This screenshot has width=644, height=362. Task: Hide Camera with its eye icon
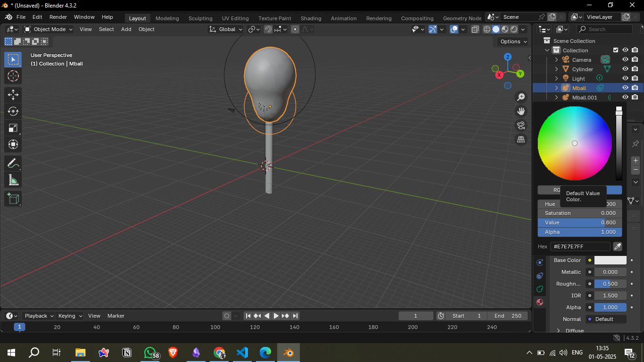tap(625, 60)
